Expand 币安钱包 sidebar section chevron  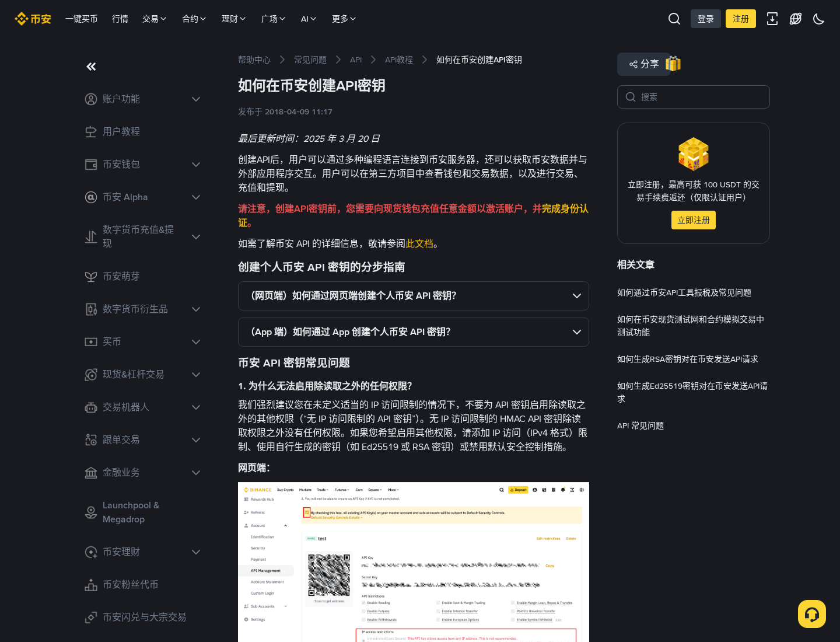tap(196, 165)
